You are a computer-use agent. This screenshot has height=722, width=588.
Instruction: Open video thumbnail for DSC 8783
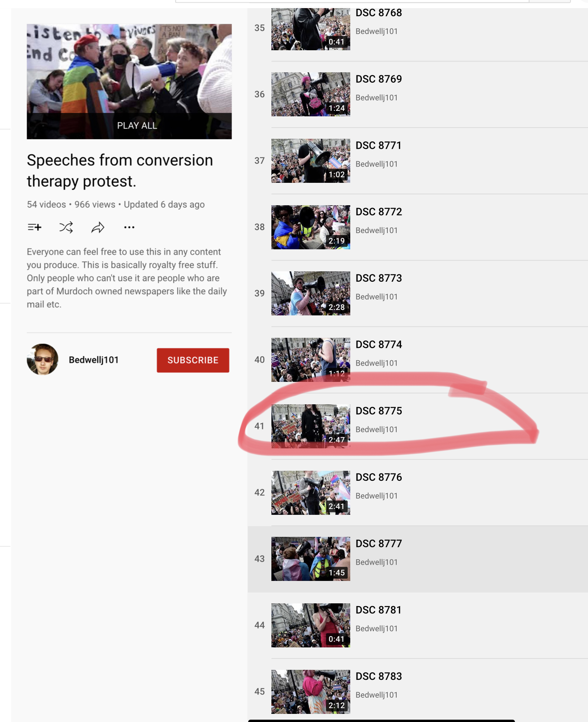[x=311, y=692]
